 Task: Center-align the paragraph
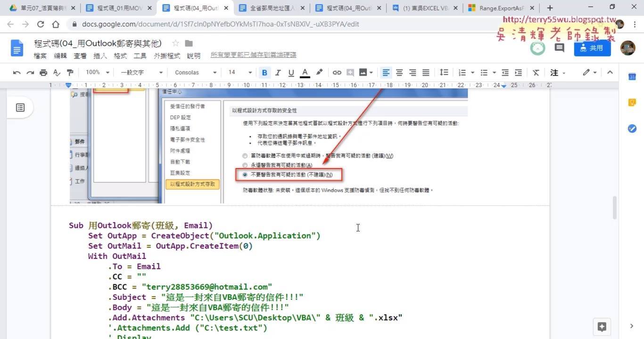[x=399, y=73]
